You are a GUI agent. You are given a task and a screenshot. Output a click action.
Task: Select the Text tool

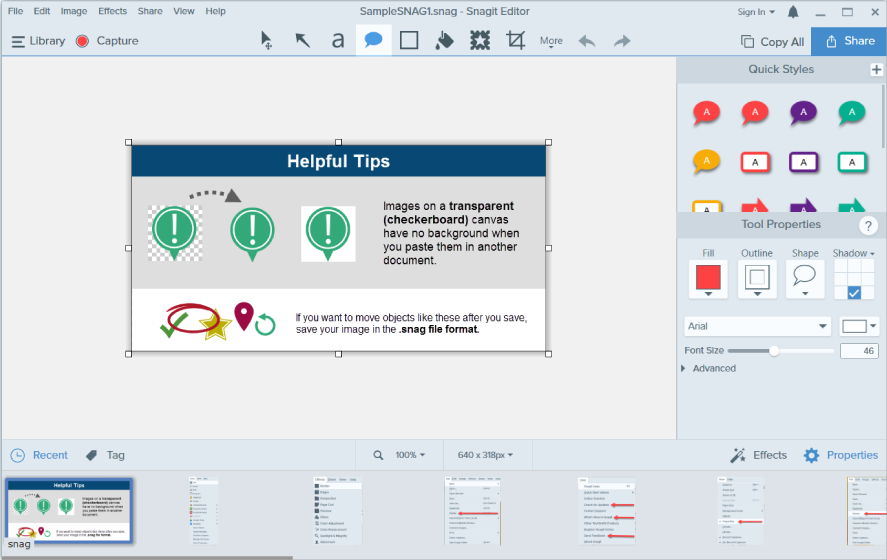click(338, 41)
